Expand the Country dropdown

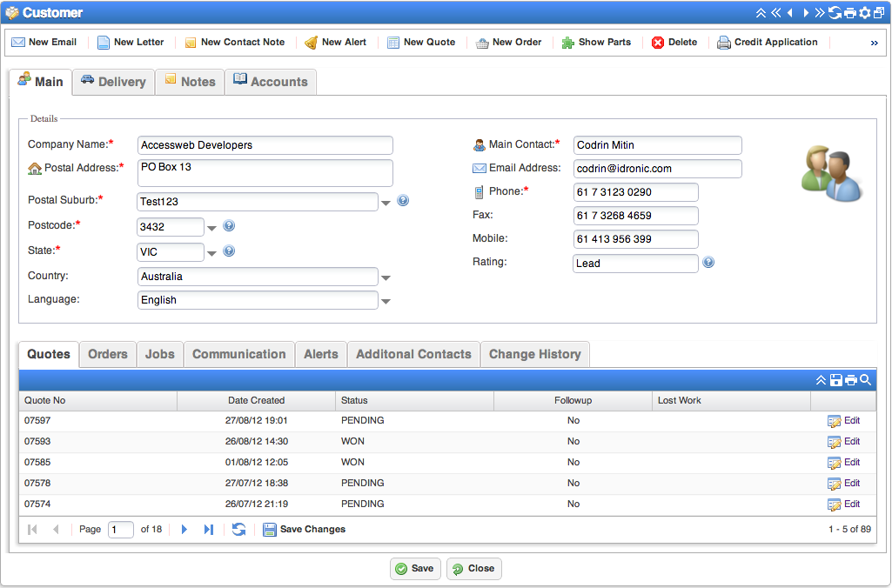click(386, 278)
